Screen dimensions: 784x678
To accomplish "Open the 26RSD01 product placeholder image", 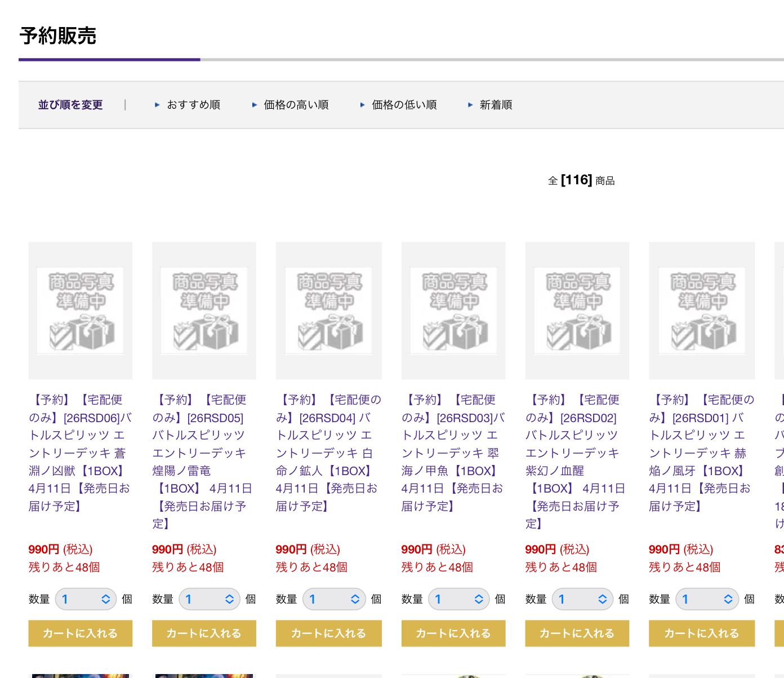I will coord(702,311).
